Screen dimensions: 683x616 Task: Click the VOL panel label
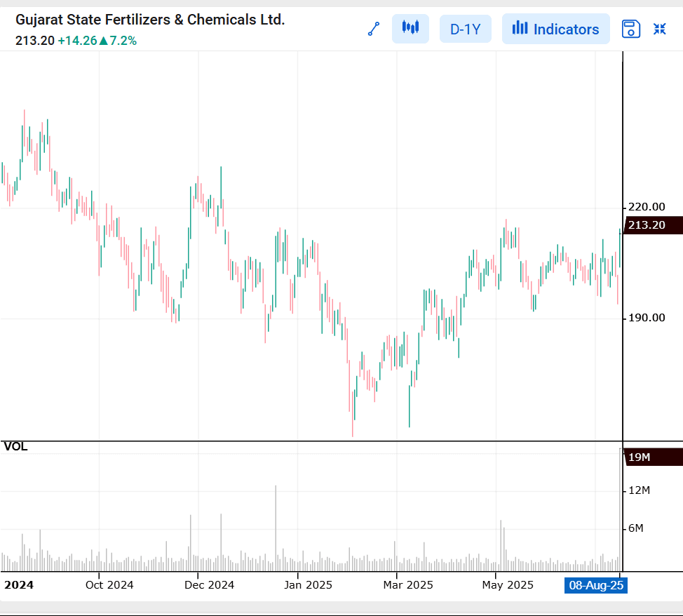pyautogui.click(x=15, y=447)
